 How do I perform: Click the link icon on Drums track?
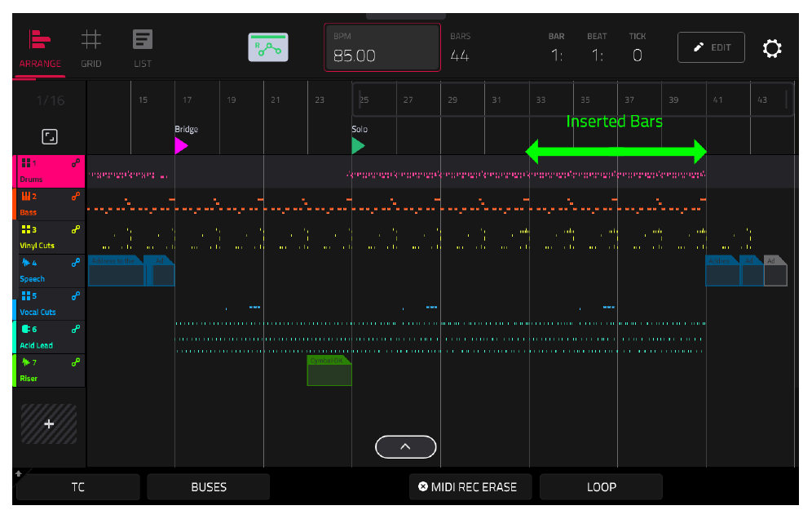pos(76,163)
